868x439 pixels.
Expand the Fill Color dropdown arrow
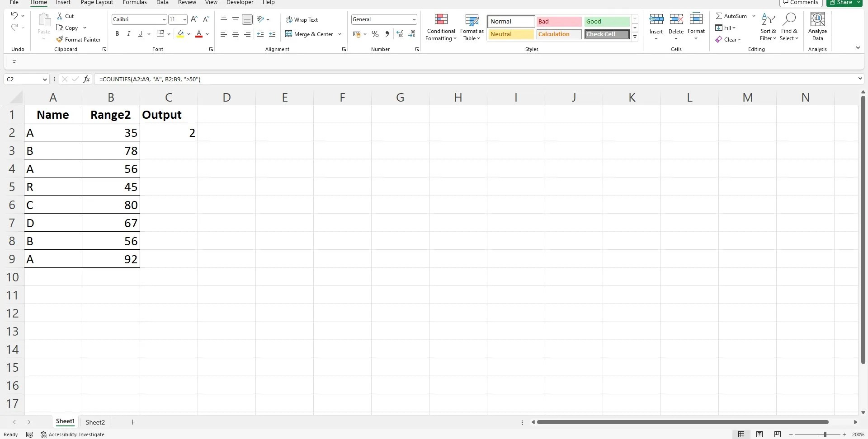pos(189,34)
